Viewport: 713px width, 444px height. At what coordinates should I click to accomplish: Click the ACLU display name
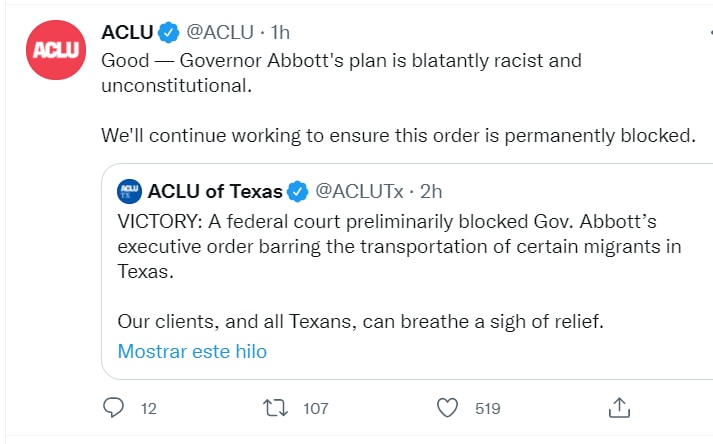click(x=128, y=32)
